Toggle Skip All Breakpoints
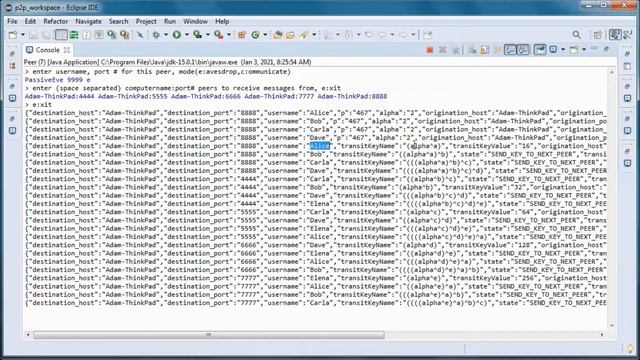The width and height of the screenshot is (640, 360). pos(140,35)
